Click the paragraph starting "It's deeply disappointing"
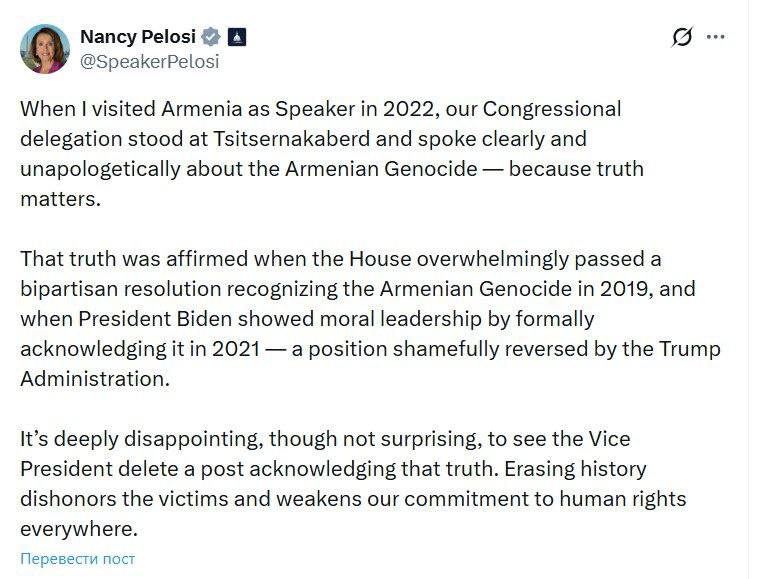Screen dimensions: 767x579 340,482
